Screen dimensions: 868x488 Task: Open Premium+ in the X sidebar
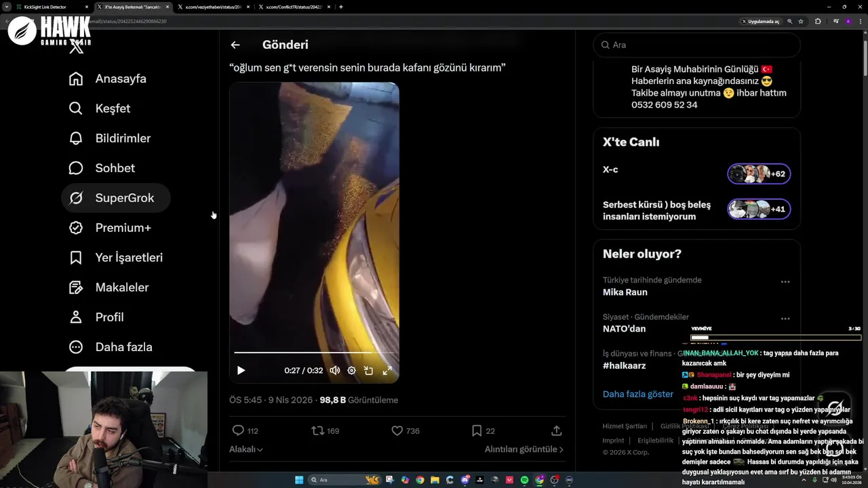[110, 228]
